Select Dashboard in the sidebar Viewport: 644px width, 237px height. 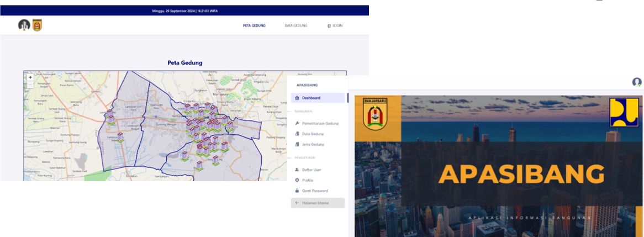pyautogui.click(x=318, y=98)
